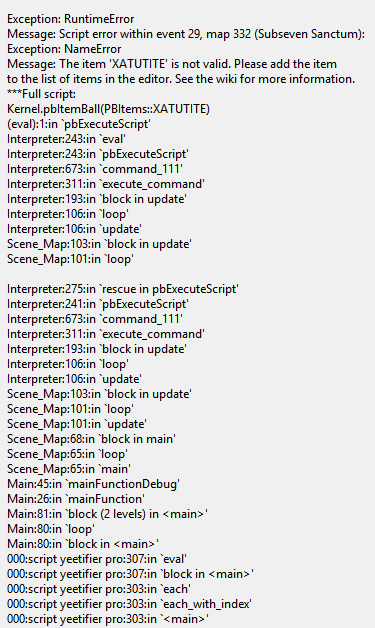This screenshot has width=375, height=628.
Task: Click the "Scene_Map:68:in `block in main'" line
Action: 91,439
